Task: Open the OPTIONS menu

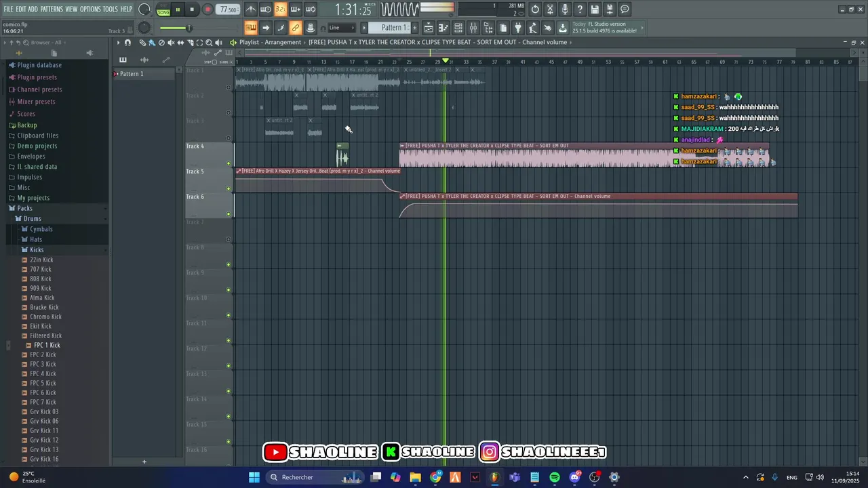Action: point(90,9)
